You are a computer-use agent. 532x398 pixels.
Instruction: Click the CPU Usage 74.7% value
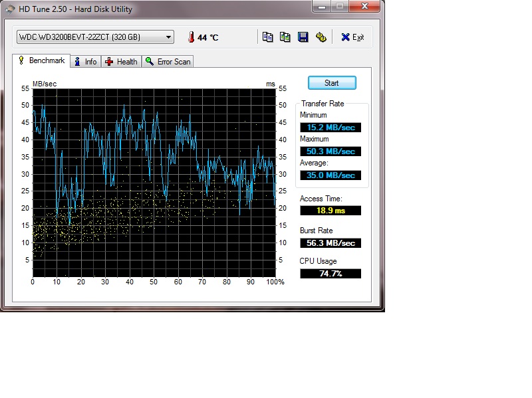click(x=331, y=274)
